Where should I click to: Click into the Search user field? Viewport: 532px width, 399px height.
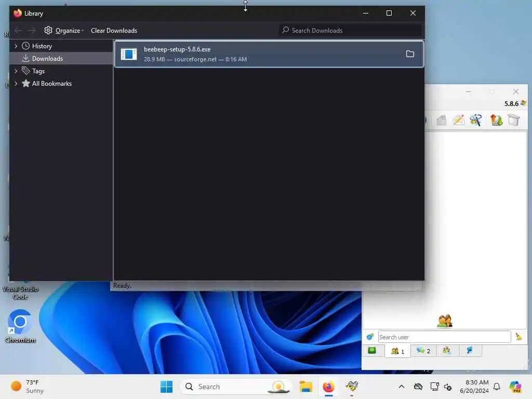pos(444,337)
